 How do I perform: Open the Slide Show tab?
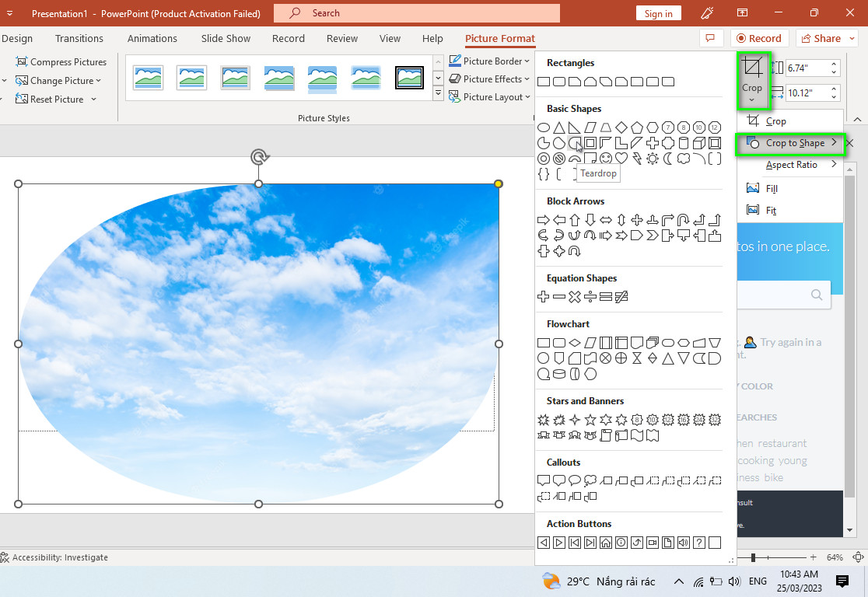click(226, 38)
